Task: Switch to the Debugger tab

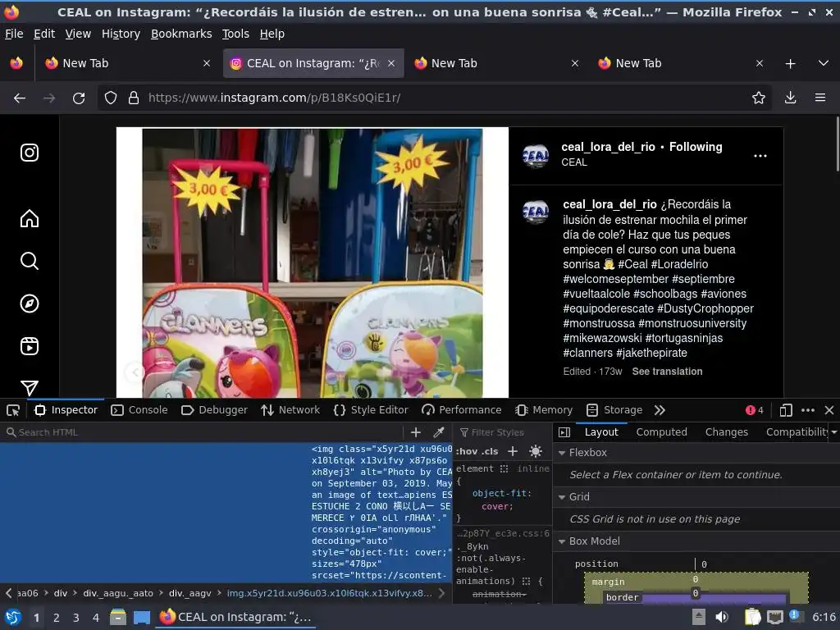Action: tap(214, 410)
